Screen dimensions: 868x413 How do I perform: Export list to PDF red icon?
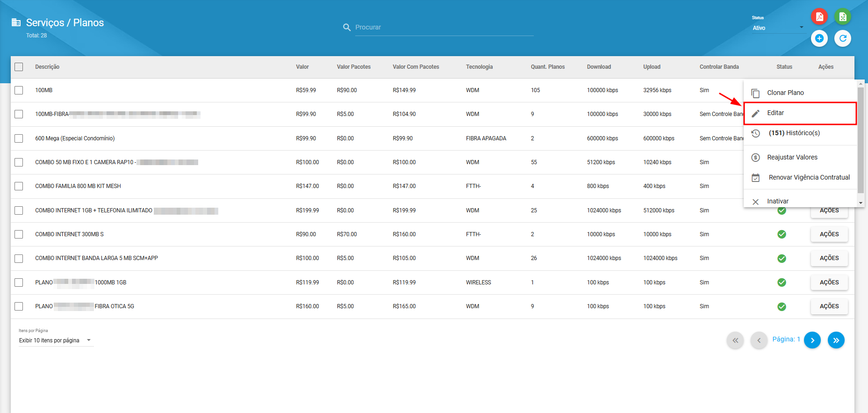point(819,17)
